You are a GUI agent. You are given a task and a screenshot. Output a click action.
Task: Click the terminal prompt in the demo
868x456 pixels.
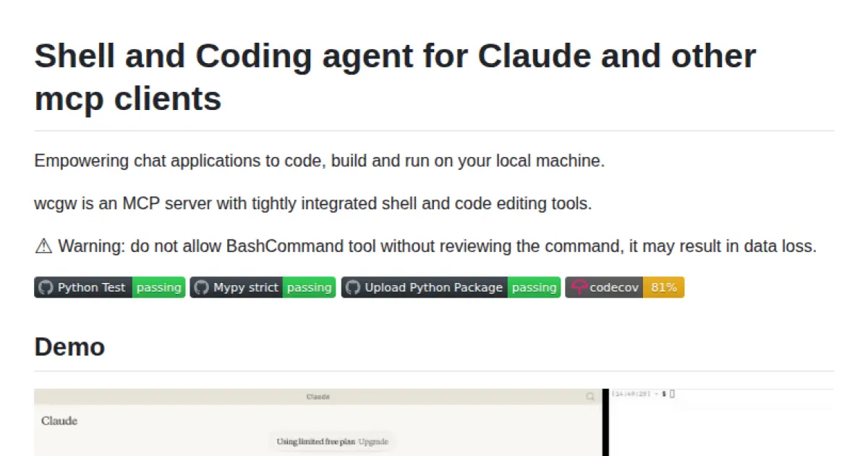pos(642,394)
